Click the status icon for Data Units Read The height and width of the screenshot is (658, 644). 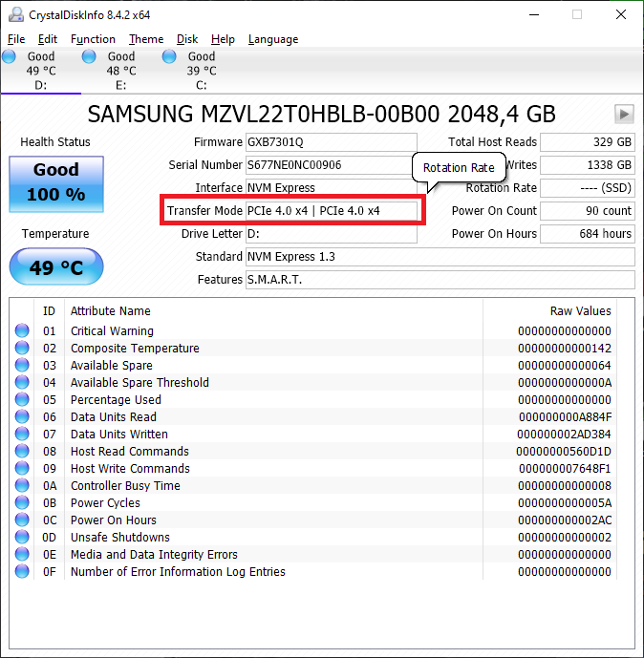22,416
